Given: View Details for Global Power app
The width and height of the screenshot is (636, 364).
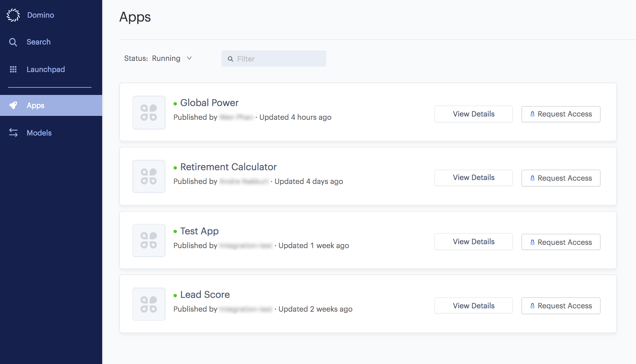Looking at the screenshot, I should [x=474, y=114].
